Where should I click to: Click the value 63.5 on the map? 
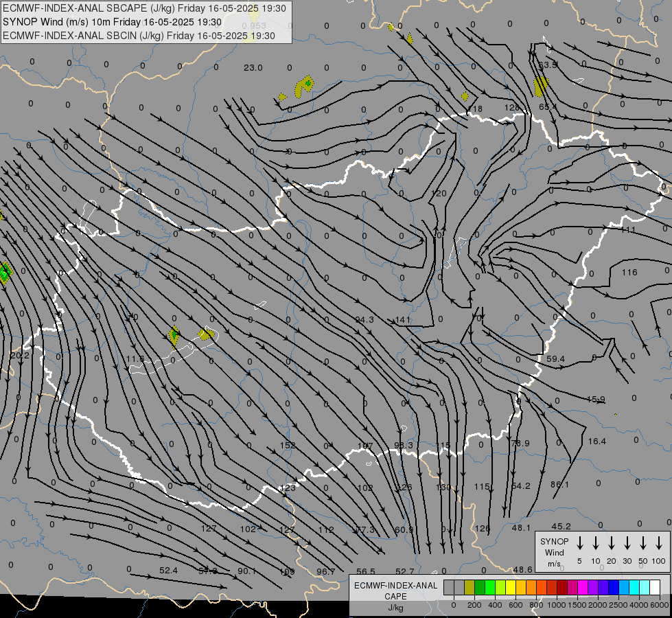(548, 65)
